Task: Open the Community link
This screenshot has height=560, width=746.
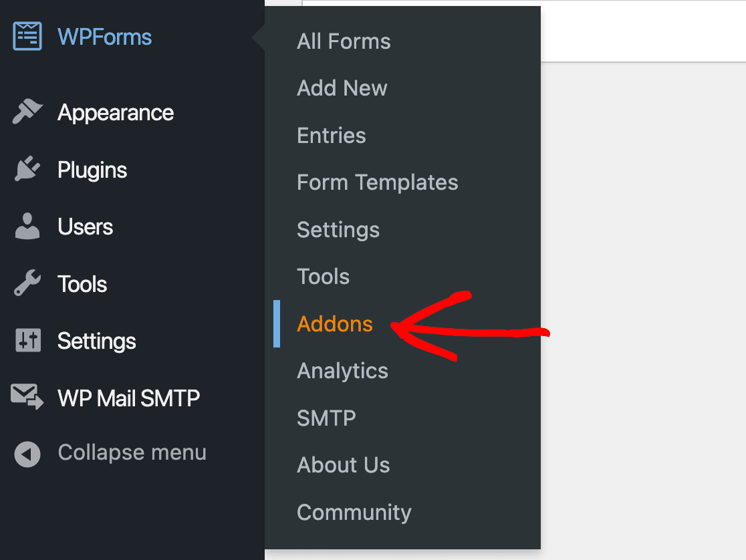Action: click(x=354, y=512)
